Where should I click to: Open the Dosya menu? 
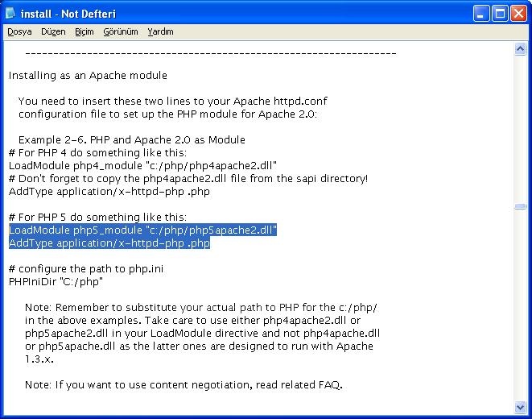tap(19, 32)
